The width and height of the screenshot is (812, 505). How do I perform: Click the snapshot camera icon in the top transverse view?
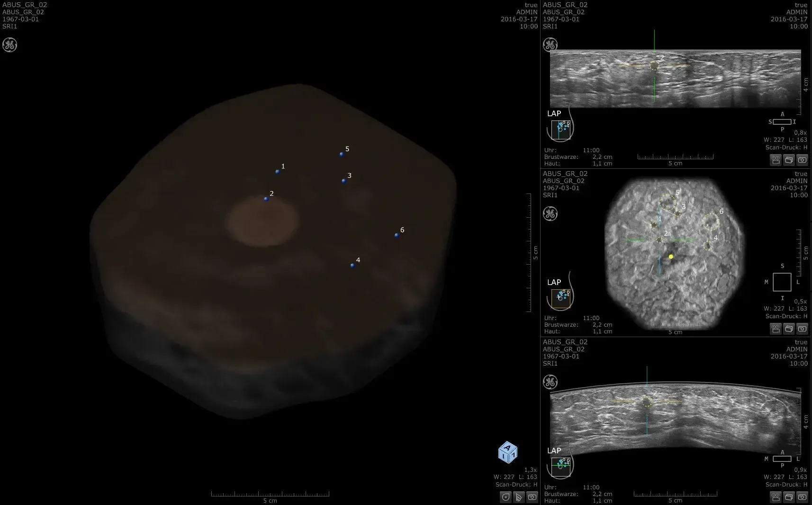[802, 160]
